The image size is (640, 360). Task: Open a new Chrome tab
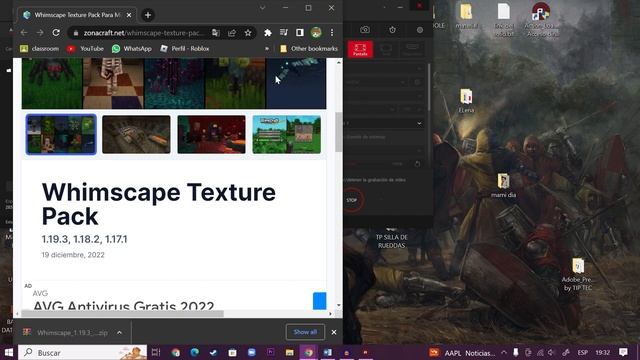148,15
